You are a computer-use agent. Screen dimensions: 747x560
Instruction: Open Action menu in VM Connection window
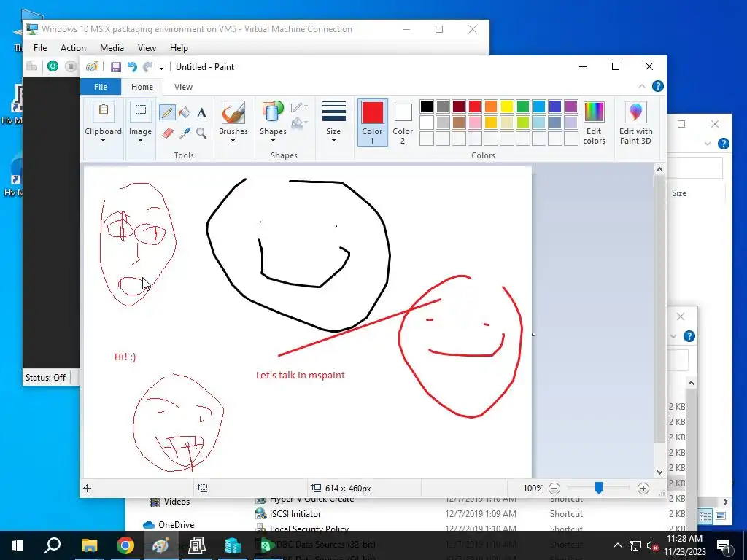[x=73, y=48]
